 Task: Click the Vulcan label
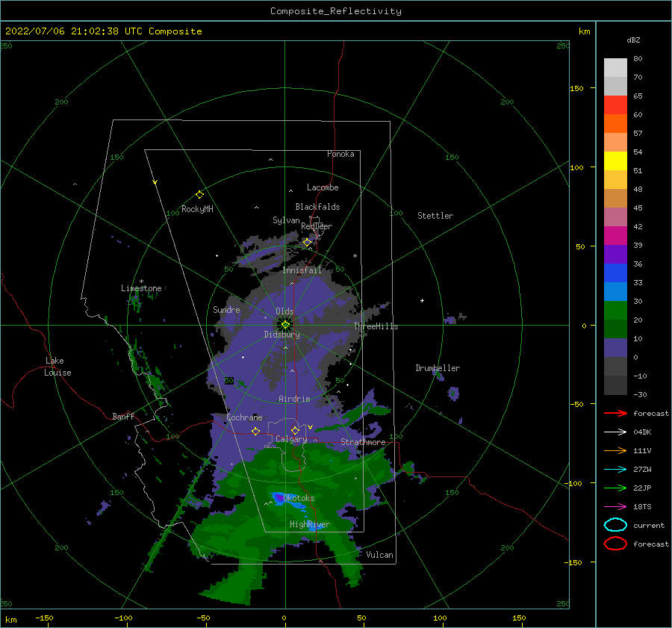[x=380, y=555]
